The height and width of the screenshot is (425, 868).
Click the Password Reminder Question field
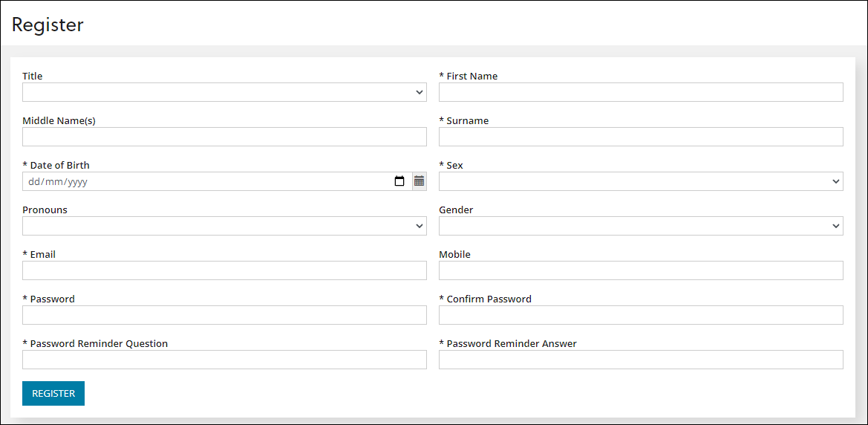[x=224, y=360]
